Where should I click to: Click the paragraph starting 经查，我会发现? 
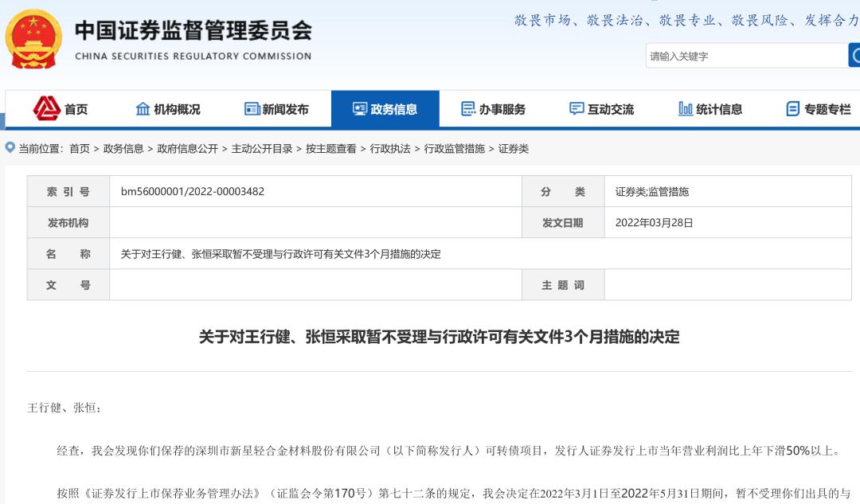point(449,451)
